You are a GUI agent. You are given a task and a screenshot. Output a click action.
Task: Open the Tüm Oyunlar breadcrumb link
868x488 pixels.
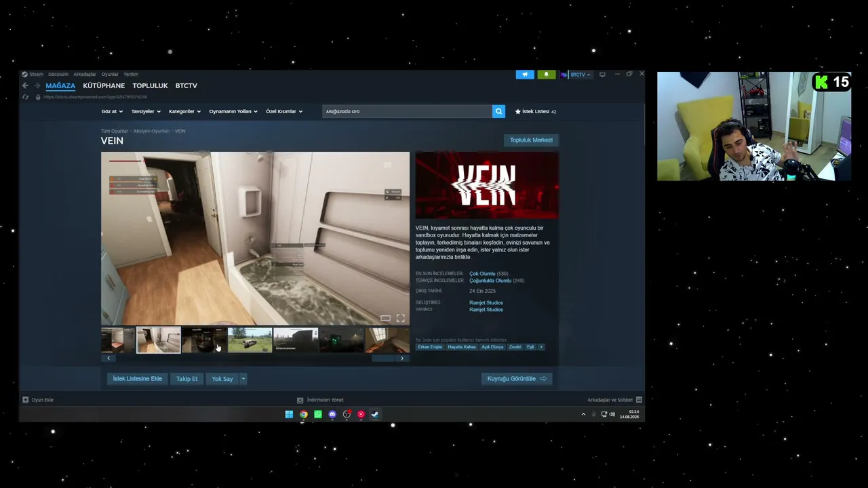[115, 131]
